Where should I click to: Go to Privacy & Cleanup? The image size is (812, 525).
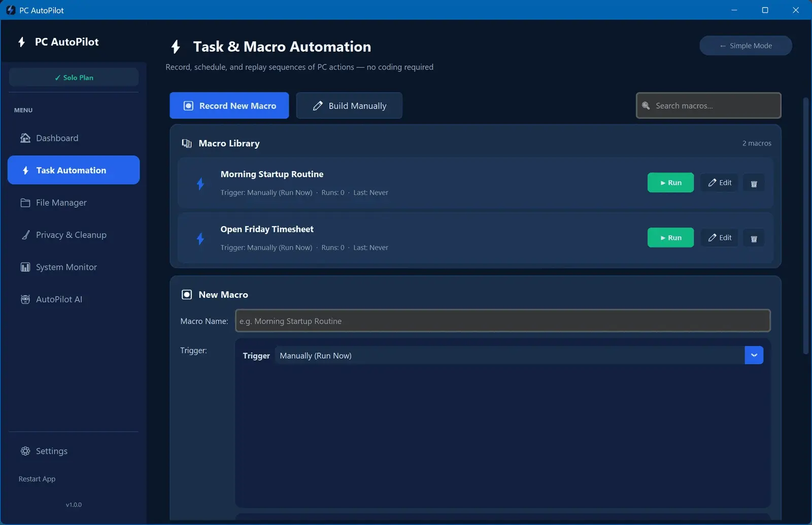74,235
